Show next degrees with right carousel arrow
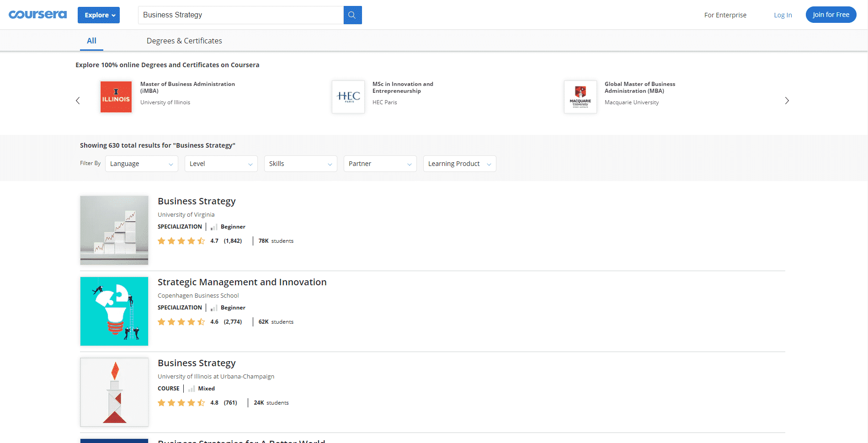Viewport: 868px width, 443px height. point(787,101)
